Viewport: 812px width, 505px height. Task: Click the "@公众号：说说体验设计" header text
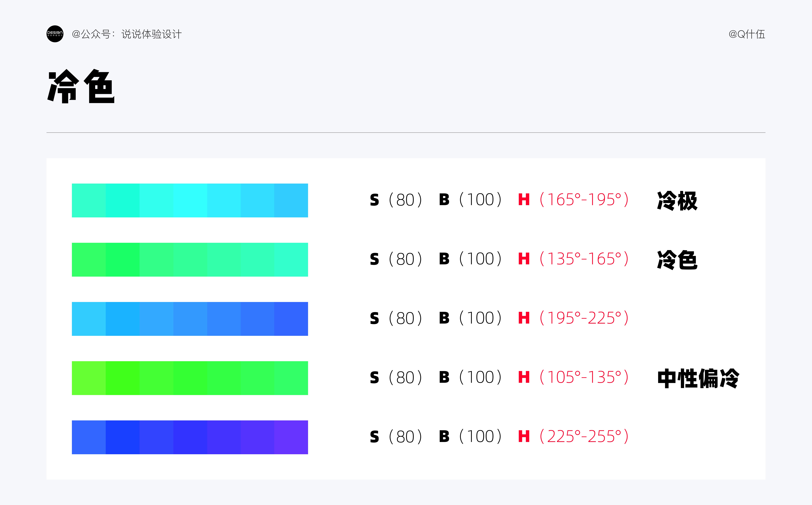click(127, 34)
